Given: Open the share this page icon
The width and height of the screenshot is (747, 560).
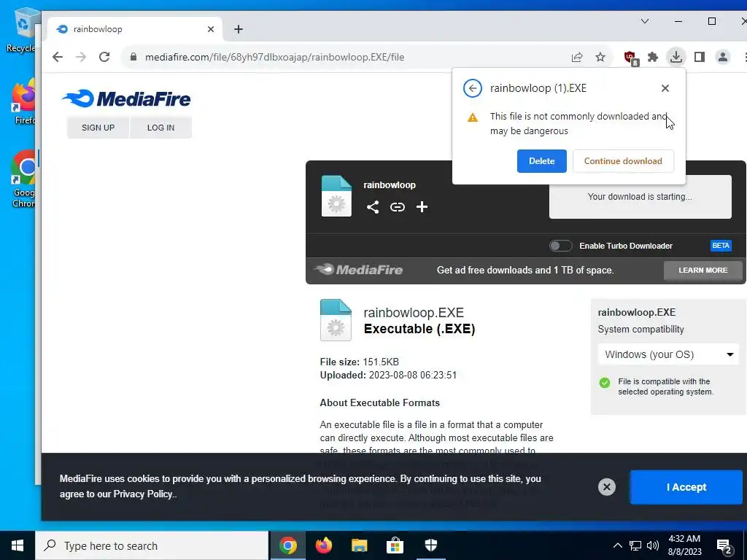Looking at the screenshot, I should [577, 57].
